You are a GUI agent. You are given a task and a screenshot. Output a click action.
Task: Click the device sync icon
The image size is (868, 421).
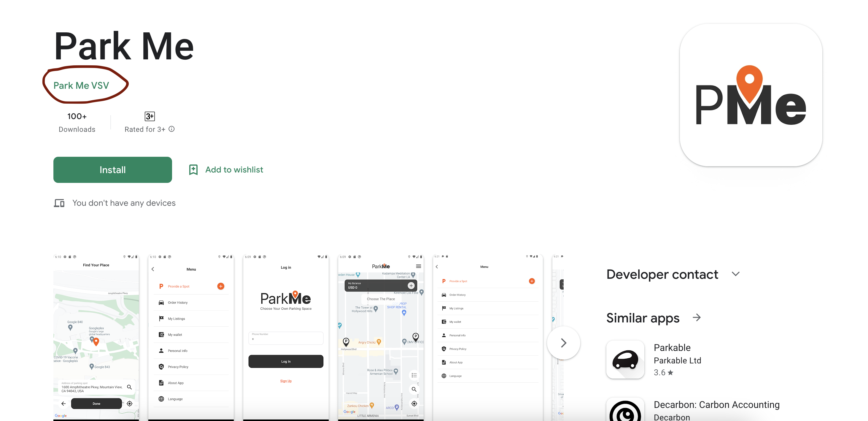[x=60, y=202]
